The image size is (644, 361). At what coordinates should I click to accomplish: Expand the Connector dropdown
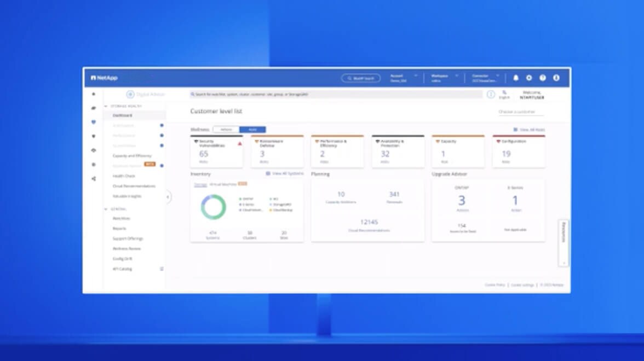coord(486,78)
